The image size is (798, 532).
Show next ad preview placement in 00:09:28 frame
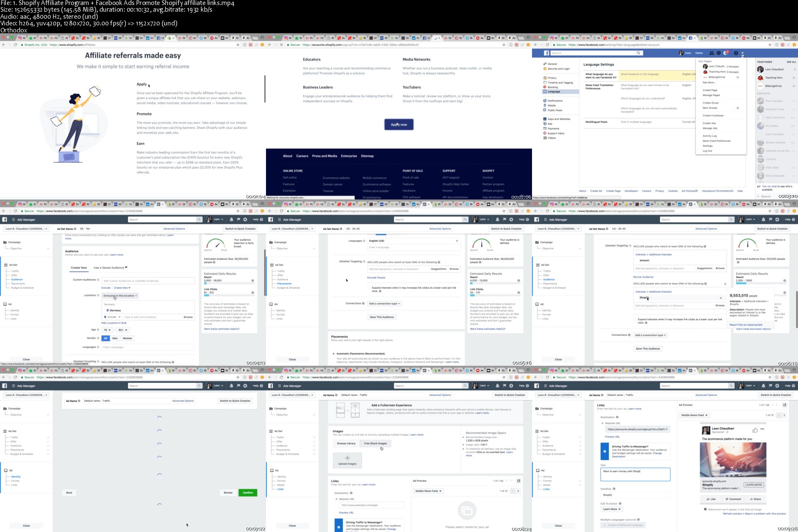click(784, 415)
